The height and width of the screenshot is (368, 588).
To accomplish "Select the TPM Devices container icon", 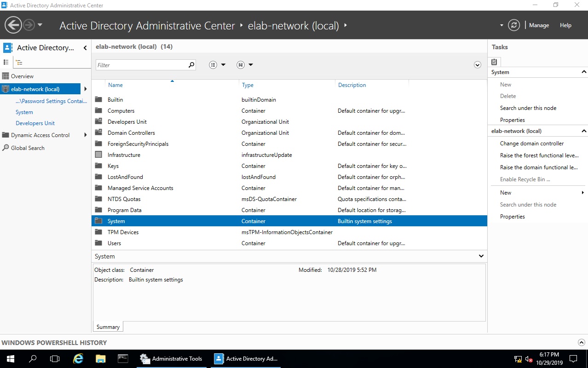I will tap(98, 232).
